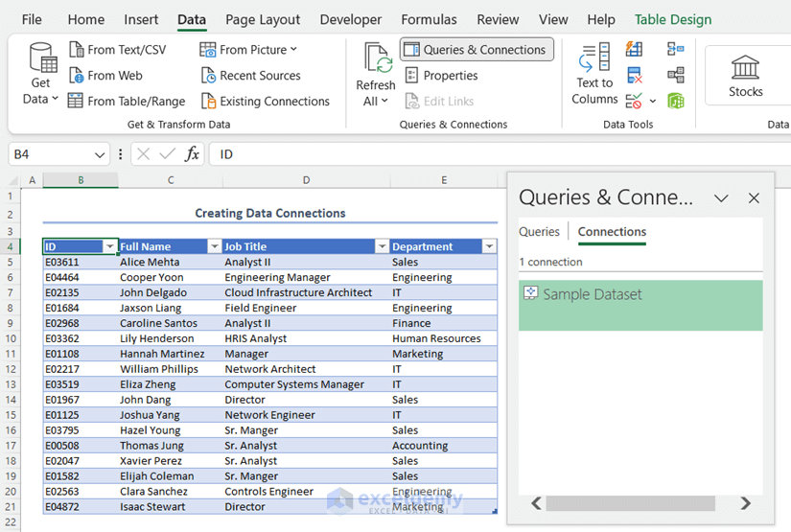The image size is (791, 532).
Task: Open Text to Columns wizard
Action: point(594,59)
